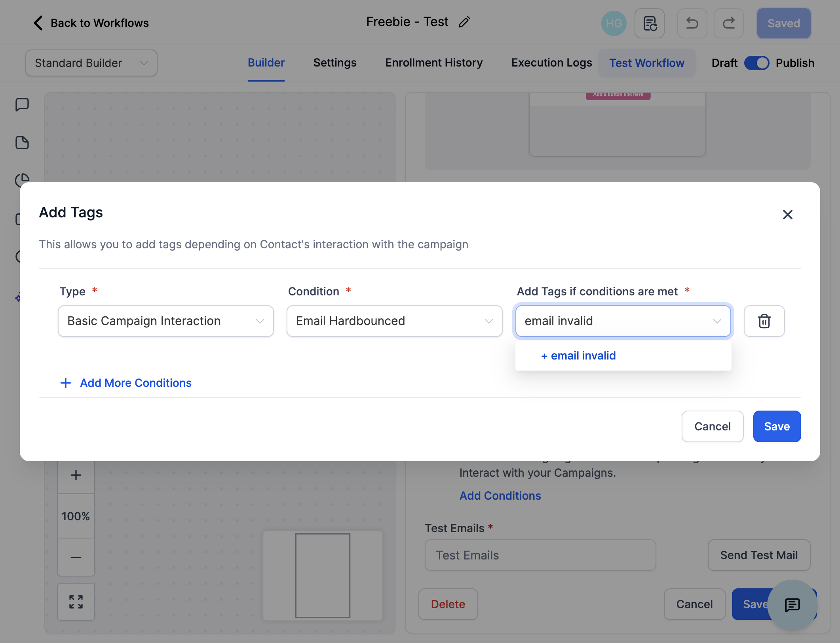Click the Publish label

point(794,63)
